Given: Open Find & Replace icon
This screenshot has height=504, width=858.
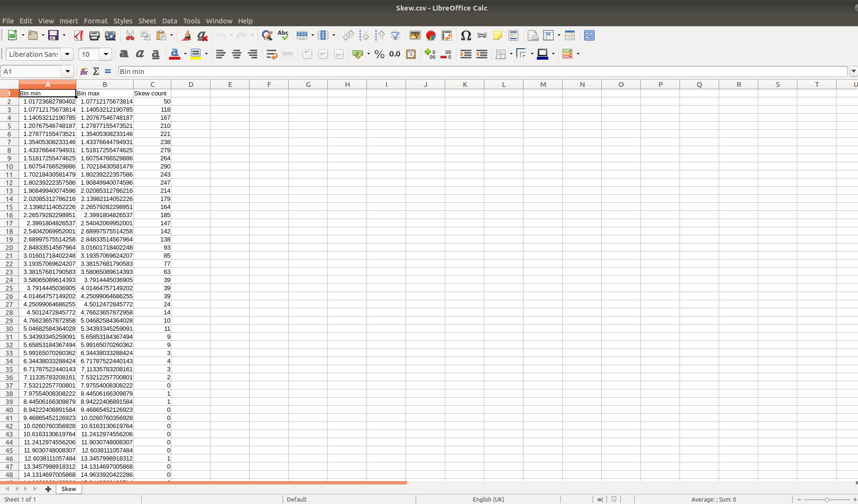Looking at the screenshot, I should [267, 35].
